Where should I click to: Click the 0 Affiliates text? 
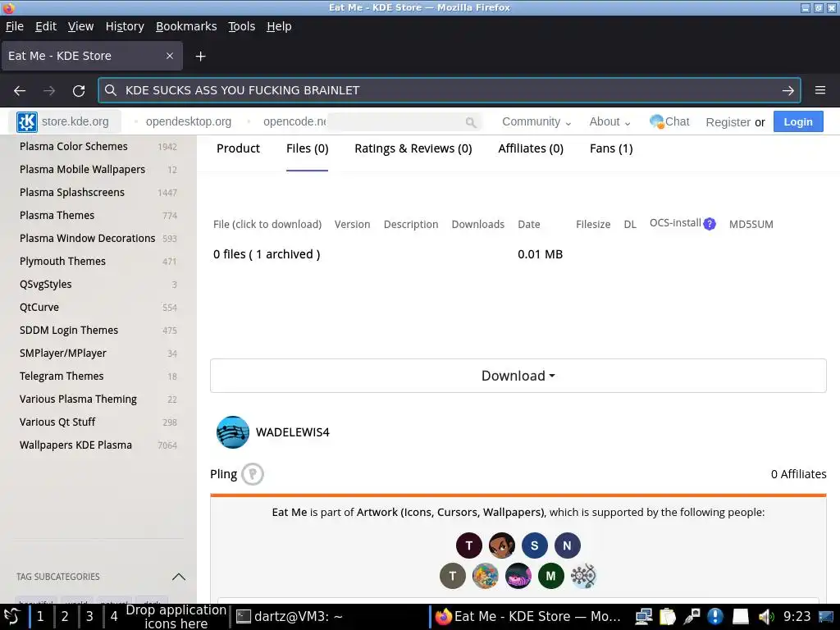(798, 474)
